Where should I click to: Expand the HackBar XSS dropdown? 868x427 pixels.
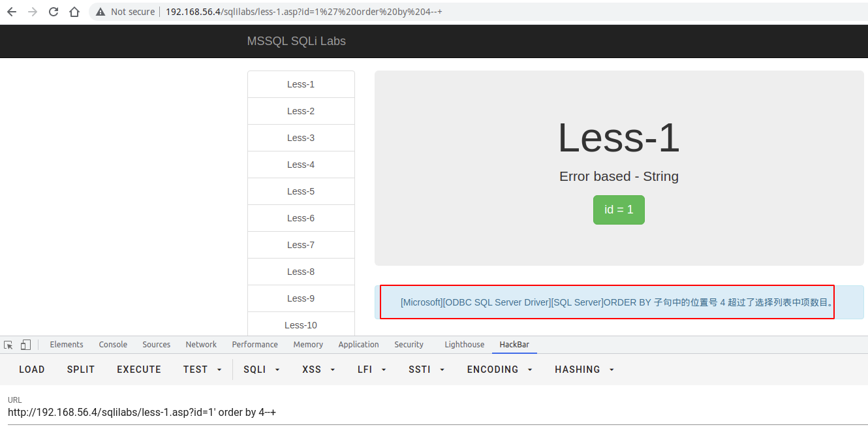(x=319, y=370)
